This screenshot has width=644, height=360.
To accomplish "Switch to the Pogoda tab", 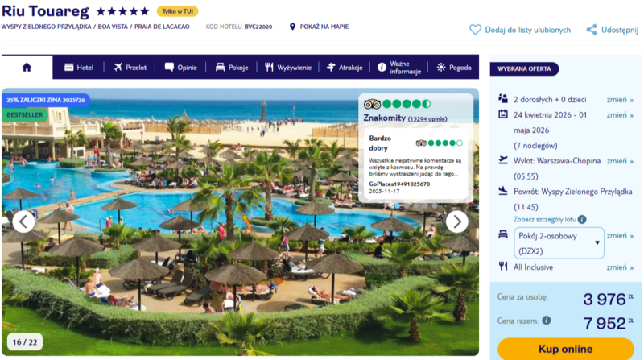I will 454,68.
